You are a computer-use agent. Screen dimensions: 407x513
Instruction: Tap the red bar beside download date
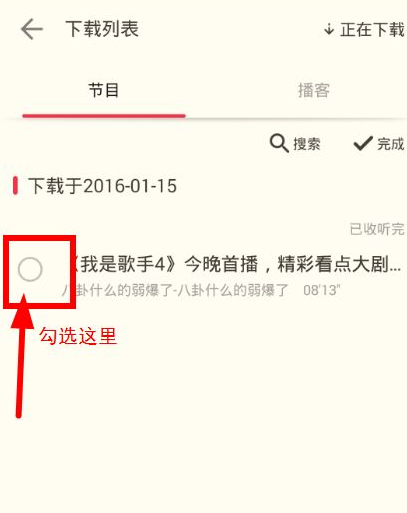coord(15,185)
